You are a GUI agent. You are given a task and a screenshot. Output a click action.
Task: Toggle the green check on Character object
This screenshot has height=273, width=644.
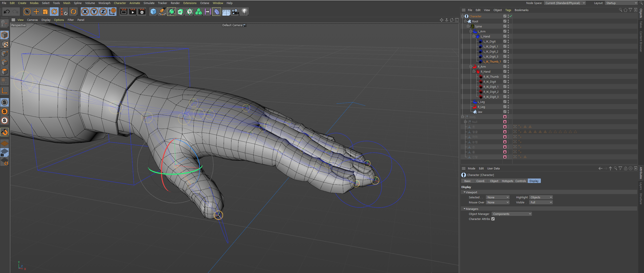click(511, 16)
